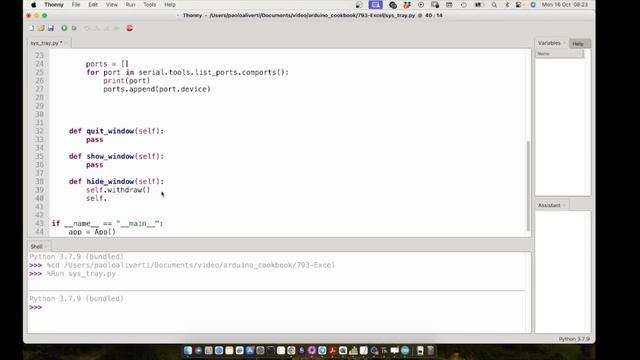Click the Python 3.7.9 interpreter status

[574, 339]
